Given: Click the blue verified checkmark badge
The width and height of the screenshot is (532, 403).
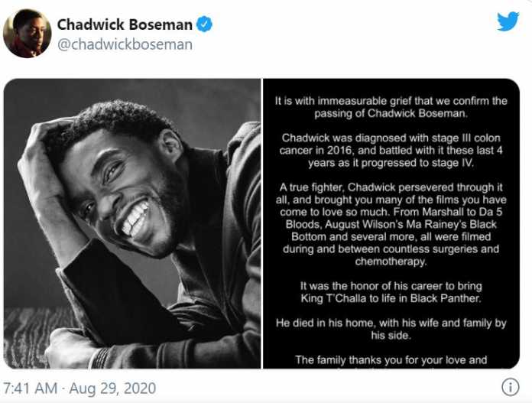Looking at the screenshot, I should point(204,24).
